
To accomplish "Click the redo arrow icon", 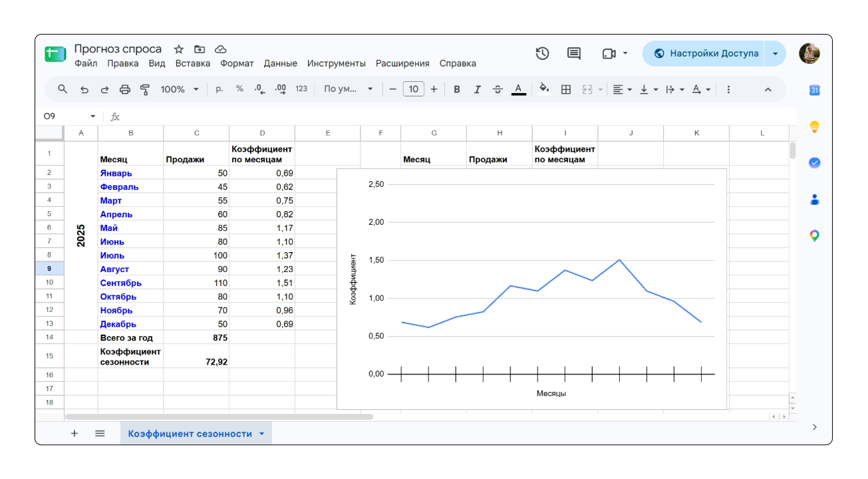I will (x=104, y=89).
